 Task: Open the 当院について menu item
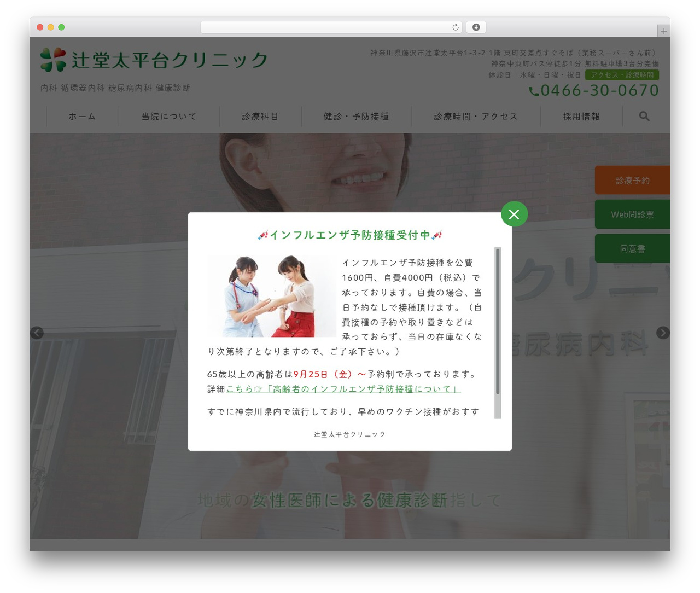(169, 117)
